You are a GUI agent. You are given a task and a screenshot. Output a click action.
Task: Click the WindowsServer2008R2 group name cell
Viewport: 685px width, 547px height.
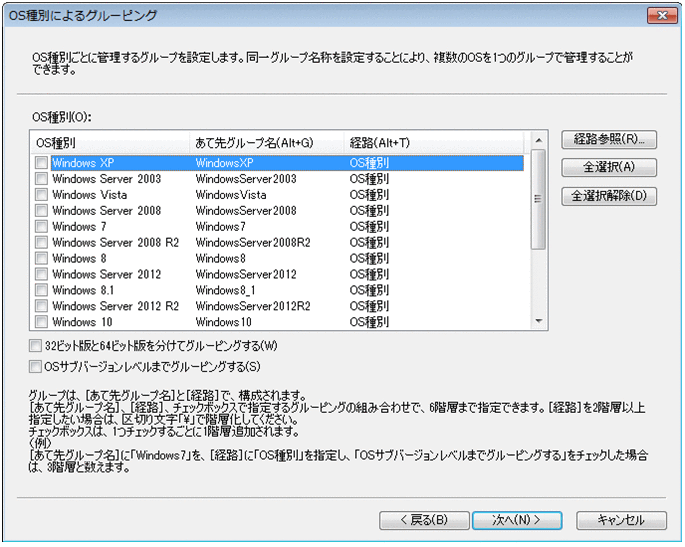click(253, 242)
